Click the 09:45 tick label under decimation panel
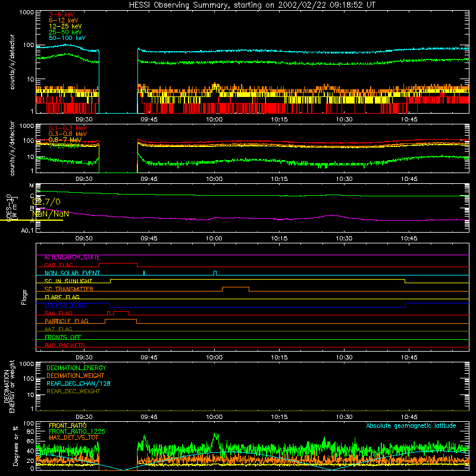The height and width of the screenshot is (476, 476). [x=149, y=417]
